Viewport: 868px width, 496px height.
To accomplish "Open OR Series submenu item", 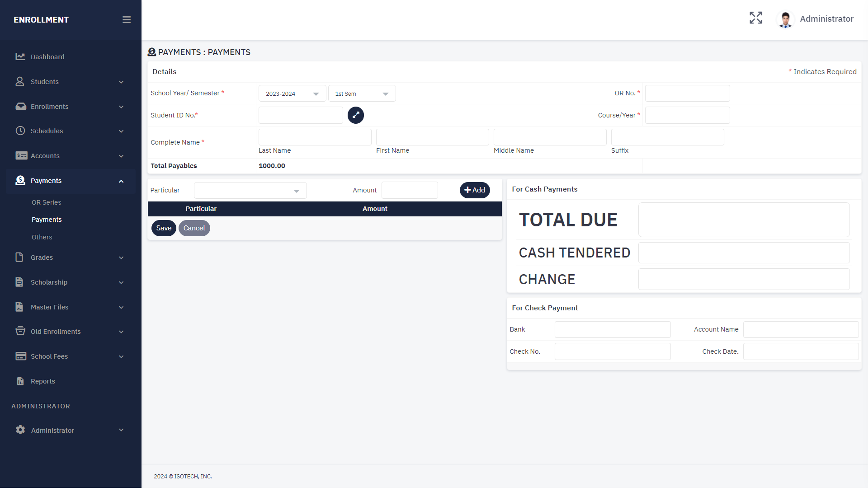I will [x=46, y=202].
